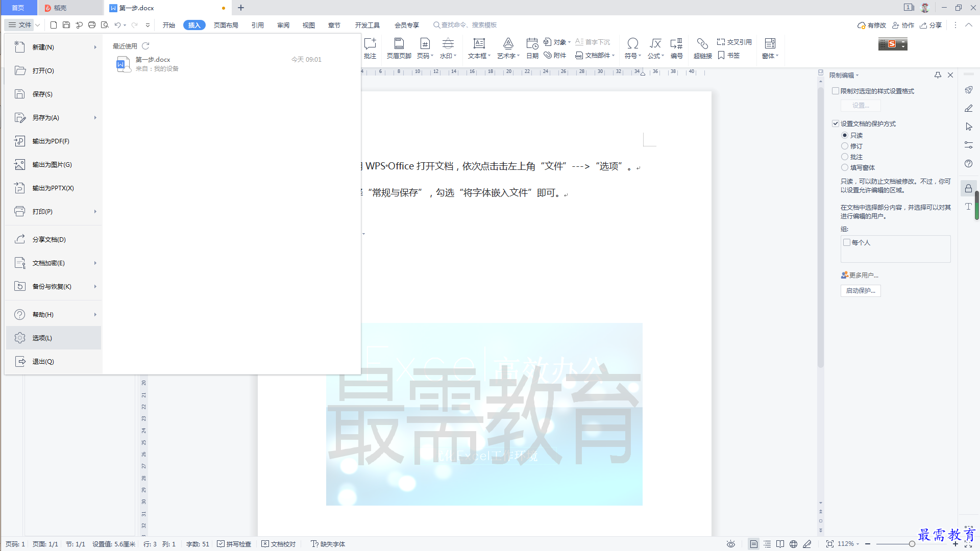Select the 修订 radio button
The height and width of the screenshot is (551, 980).
845,146
